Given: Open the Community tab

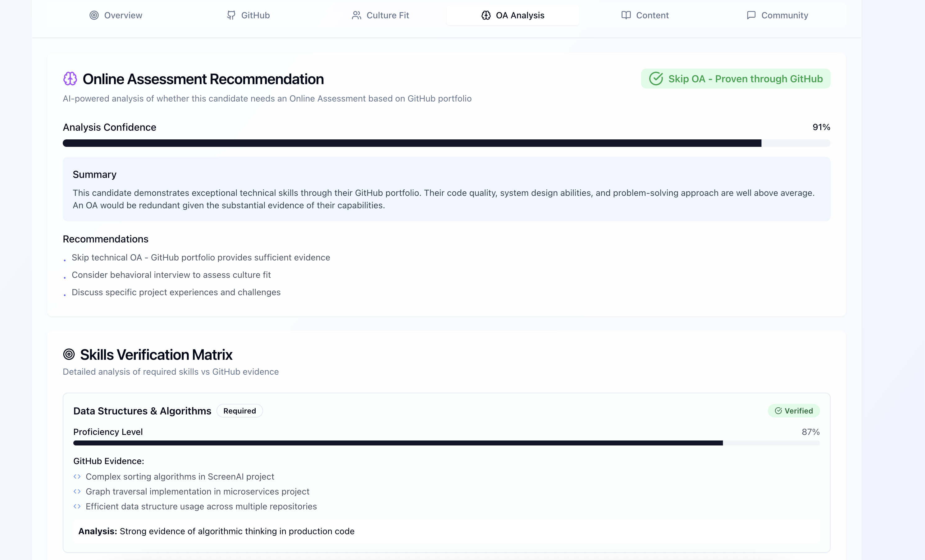Looking at the screenshot, I should pos(777,16).
